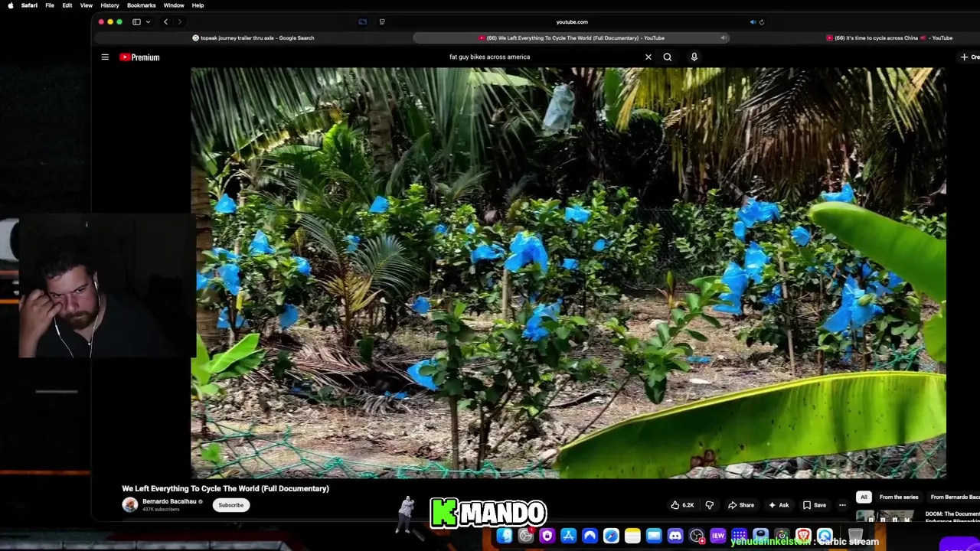Viewport: 980px width, 551px height.
Task: Open more actions three-dot menu
Action: click(x=842, y=505)
